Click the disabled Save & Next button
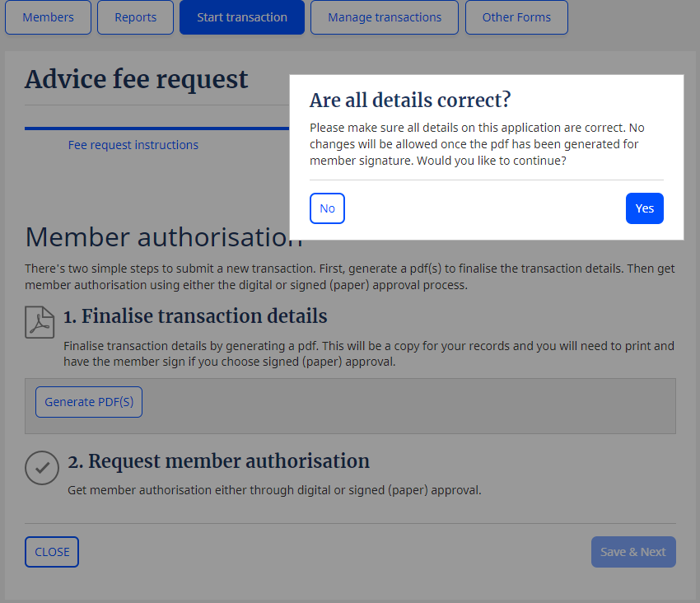Viewport: 700px width, 603px height. (632, 551)
